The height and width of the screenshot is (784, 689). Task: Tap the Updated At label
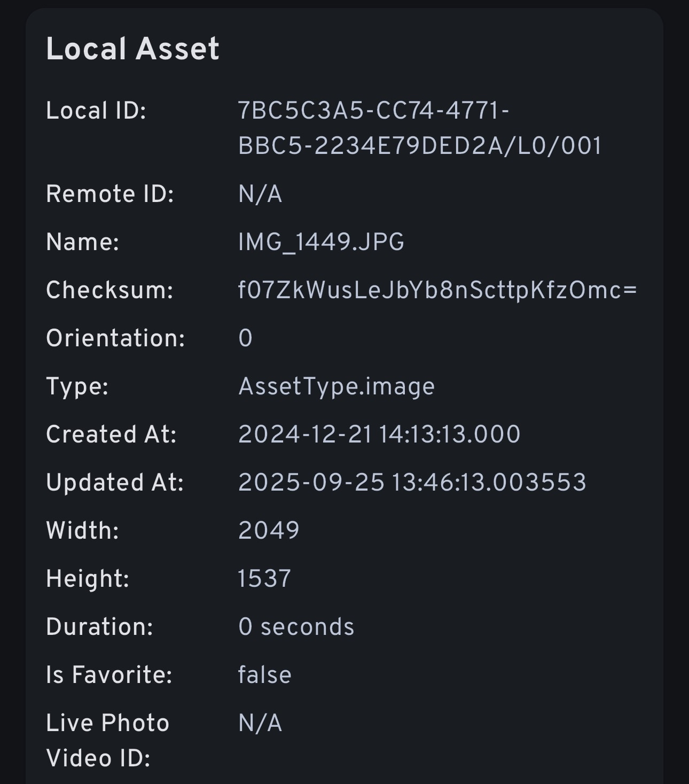point(115,483)
